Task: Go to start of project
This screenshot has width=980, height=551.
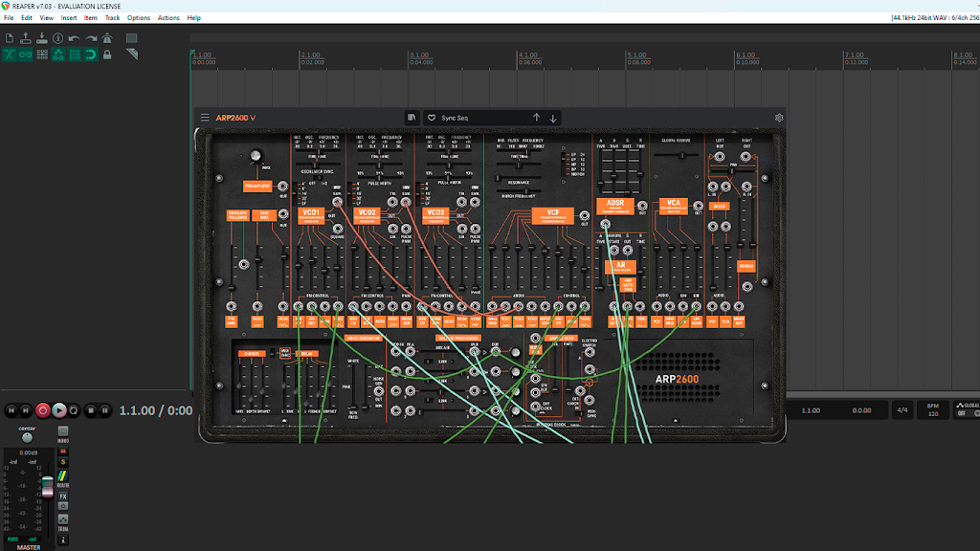Action: click(11, 410)
